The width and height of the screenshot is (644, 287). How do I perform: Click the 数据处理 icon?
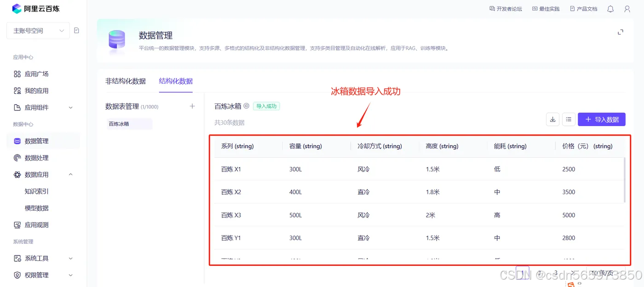[x=17, y=158]
